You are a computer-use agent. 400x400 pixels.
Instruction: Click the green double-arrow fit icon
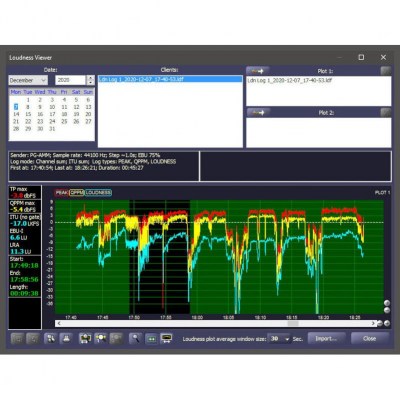pyautogui.click(x=151, y=338)
